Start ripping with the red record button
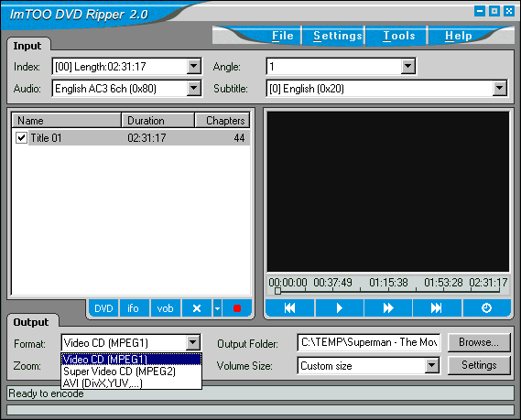The height and width of the screenshot is (420, 521). point(237,308)
